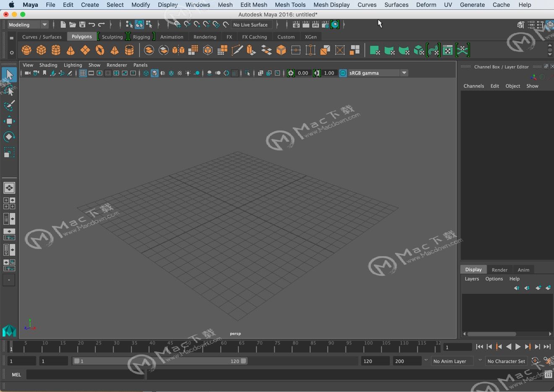Create a polygon pipe from the shelf
The image size is (554, 392).
129,50
